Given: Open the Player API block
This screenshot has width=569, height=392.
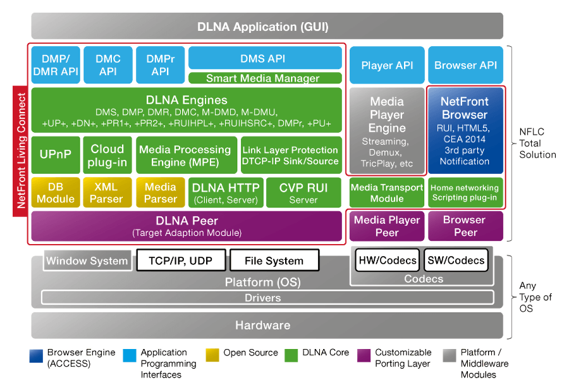Looking at the screenshot, I should tap(386, 65).
